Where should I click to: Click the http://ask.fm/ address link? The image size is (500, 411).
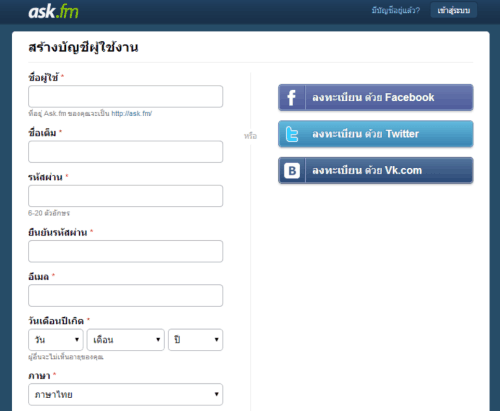(132, 114)
